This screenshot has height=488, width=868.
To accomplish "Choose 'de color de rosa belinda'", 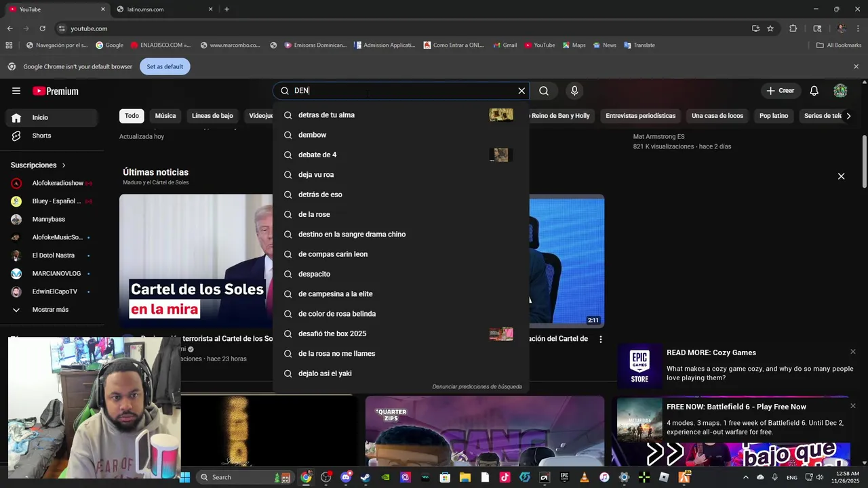I will (401, 314).
